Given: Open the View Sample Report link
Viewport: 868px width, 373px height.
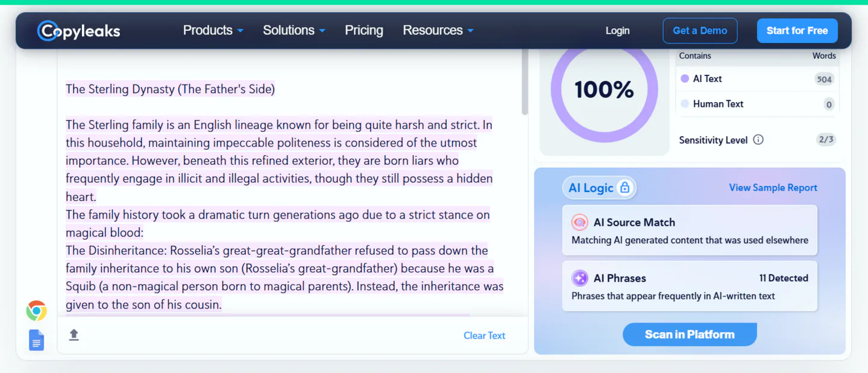Looking at the screenshot, I should pyautogui.click(x=773, y=188).
